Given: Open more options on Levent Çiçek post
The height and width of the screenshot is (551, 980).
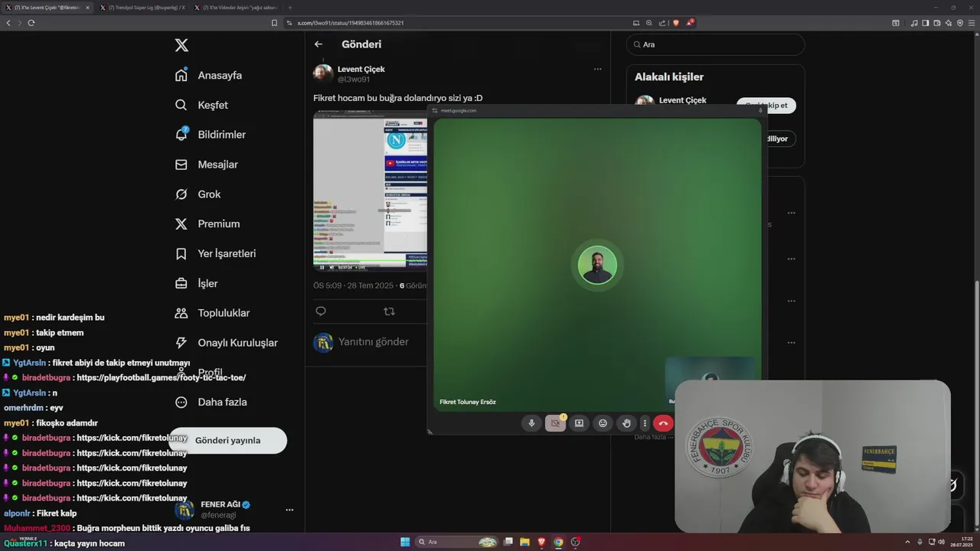Looking at the screenshot, I should point(597,69).
